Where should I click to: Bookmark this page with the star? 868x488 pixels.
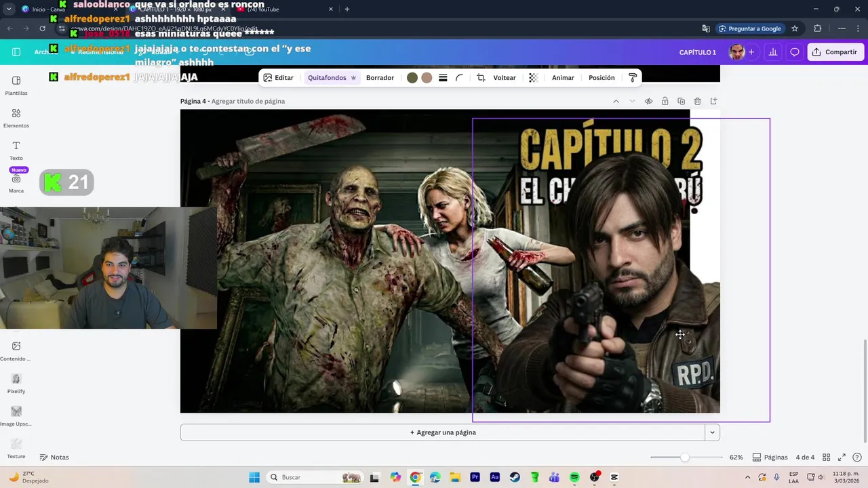795,28
